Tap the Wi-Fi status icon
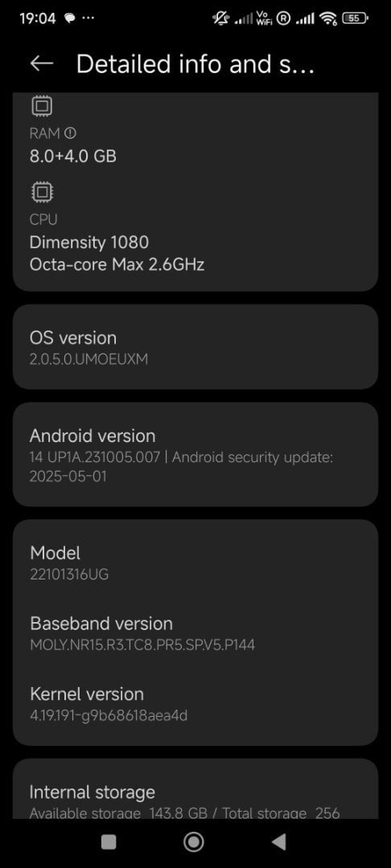 point(329,19)
